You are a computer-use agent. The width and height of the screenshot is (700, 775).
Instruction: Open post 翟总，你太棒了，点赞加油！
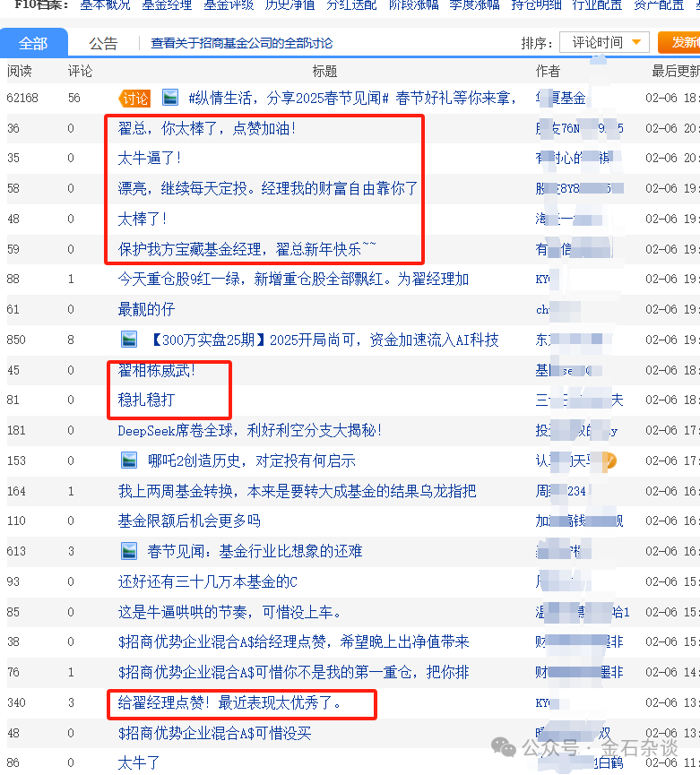coord(207,128)
